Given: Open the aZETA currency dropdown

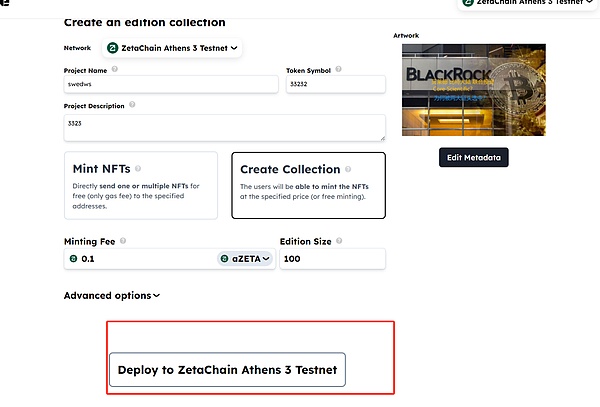Looking at the screenshot, I should click(x=245, y=259).
